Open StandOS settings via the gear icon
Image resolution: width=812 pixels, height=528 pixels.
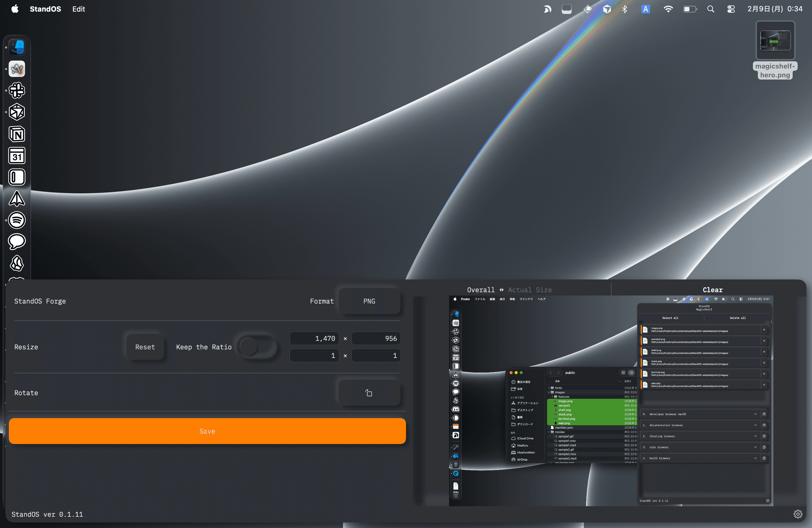[x=798, y=514]
